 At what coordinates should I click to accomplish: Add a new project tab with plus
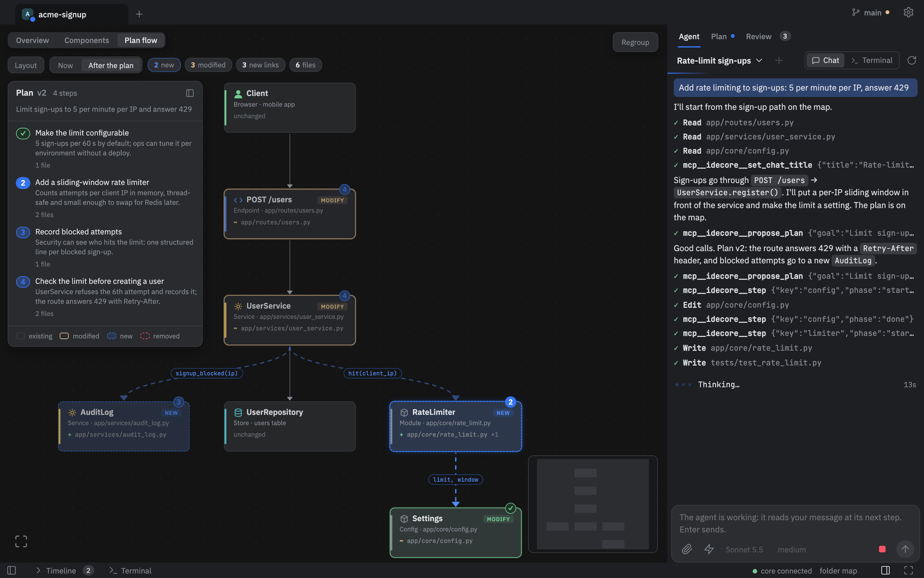[139, 14]
